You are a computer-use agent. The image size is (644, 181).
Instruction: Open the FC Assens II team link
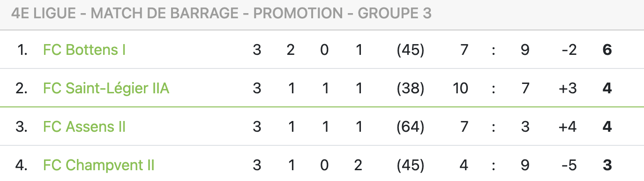84,127
